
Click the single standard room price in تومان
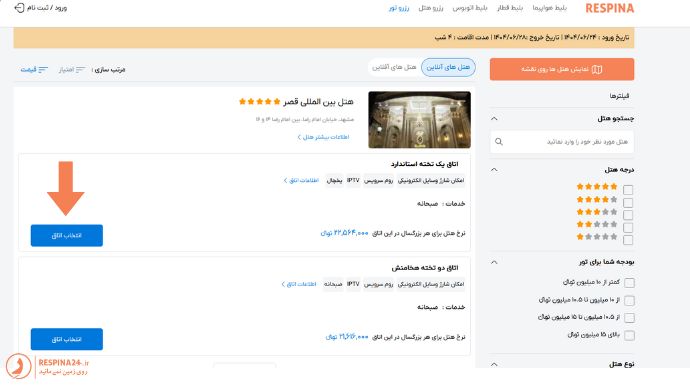345,233
